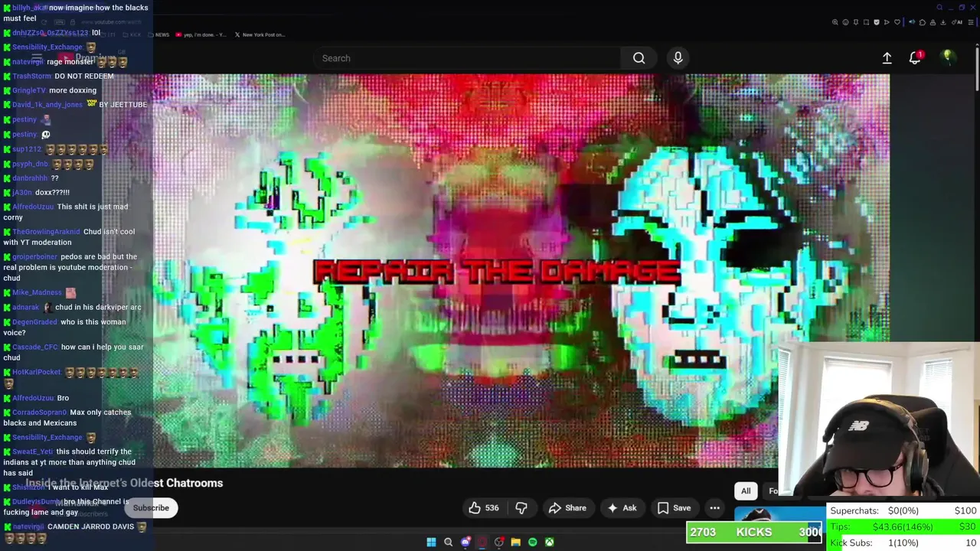Viewport: 980px width, 551px height.
Task: Click the Save button under the video
Action: [x=674, y=507]
